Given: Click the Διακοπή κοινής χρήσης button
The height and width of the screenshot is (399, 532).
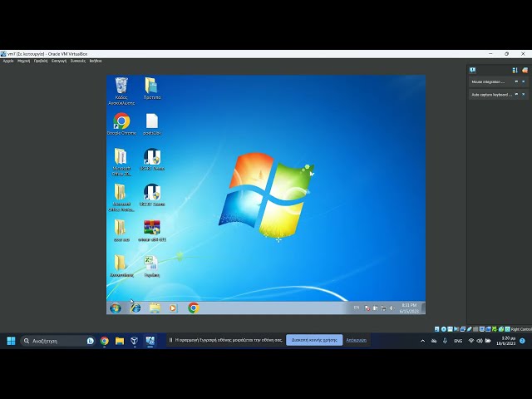Looking at the screenshot, I should pyautogui.click(x=314, y=340).
